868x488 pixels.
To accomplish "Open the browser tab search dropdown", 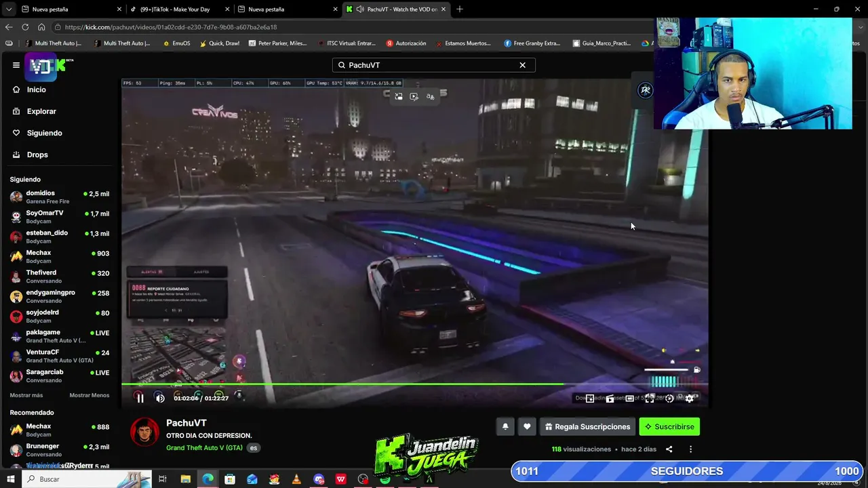I will coord(8,9).
